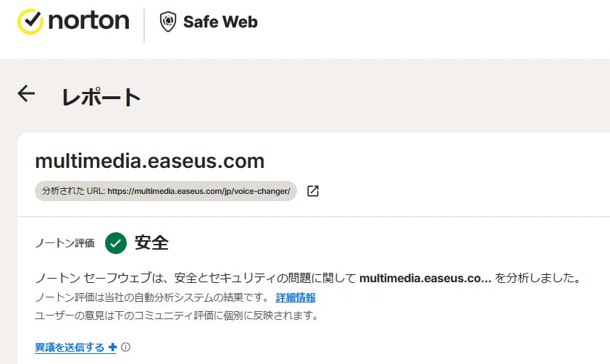The width and height of the screenshot is (610, 364).
Task: Click the Norton yellow checkmark logo
Action: tap(31, 22)
